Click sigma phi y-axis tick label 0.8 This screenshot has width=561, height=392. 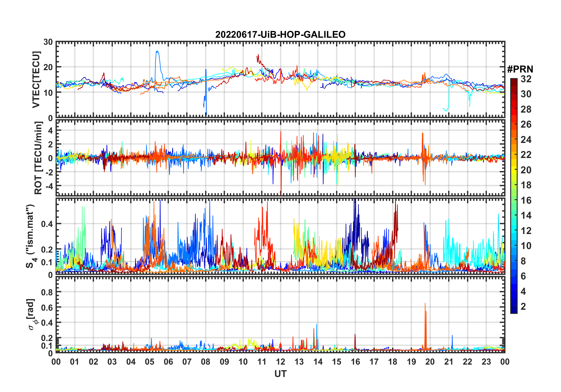tap(47, 292)
